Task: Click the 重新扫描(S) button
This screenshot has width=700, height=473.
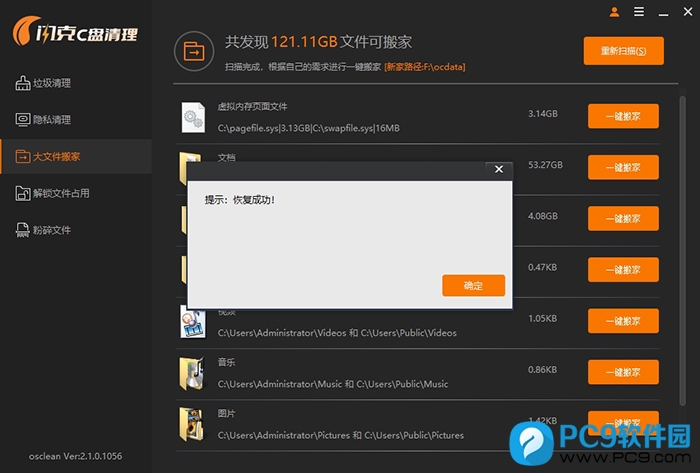Action: point(623,51)
